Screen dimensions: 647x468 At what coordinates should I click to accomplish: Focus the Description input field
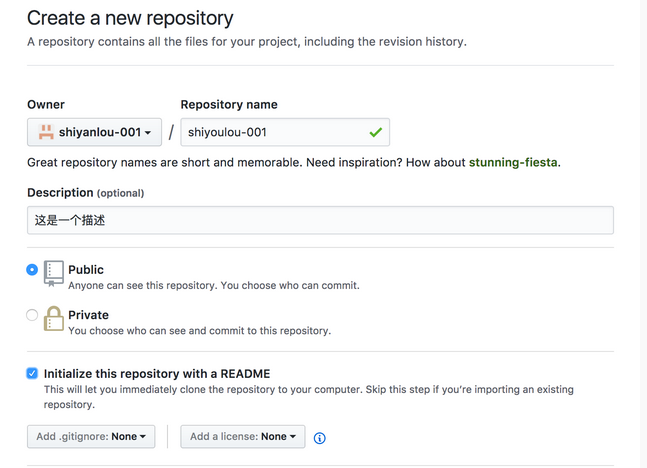(321, 220)
